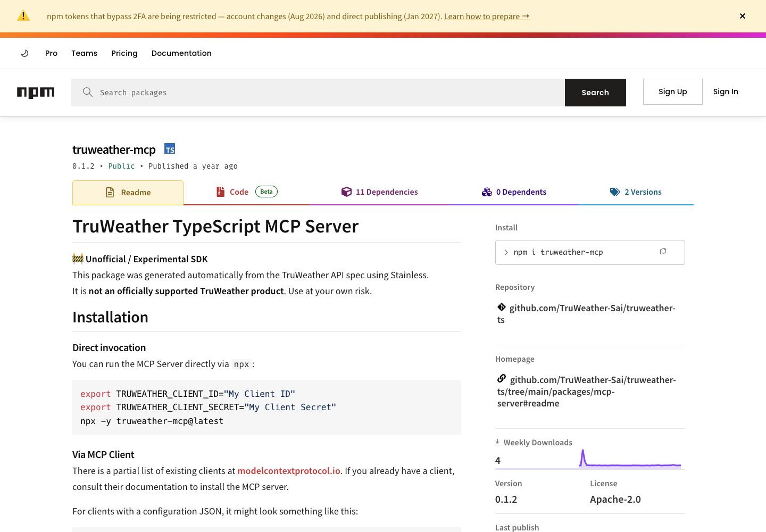Open 'Learn how to prepare' link
This screenshot has width=766, height=532.
coord(487,16)
